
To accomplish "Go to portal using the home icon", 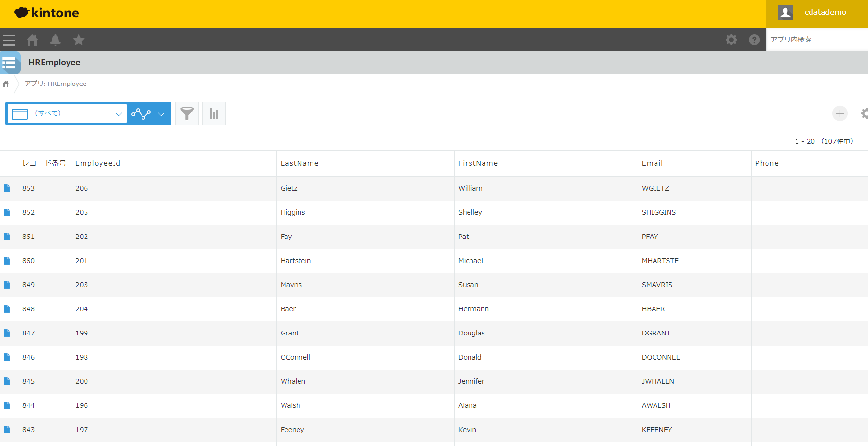I will 32,40.
